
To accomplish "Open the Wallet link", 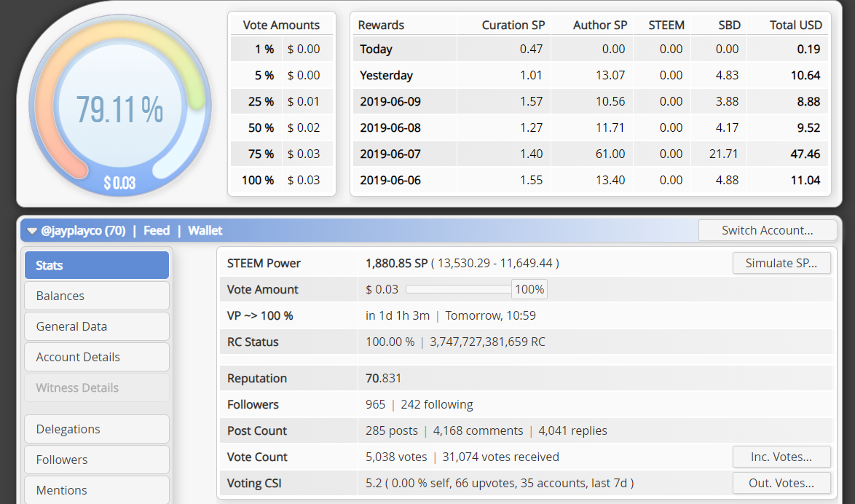I will (x=205, y=231).
